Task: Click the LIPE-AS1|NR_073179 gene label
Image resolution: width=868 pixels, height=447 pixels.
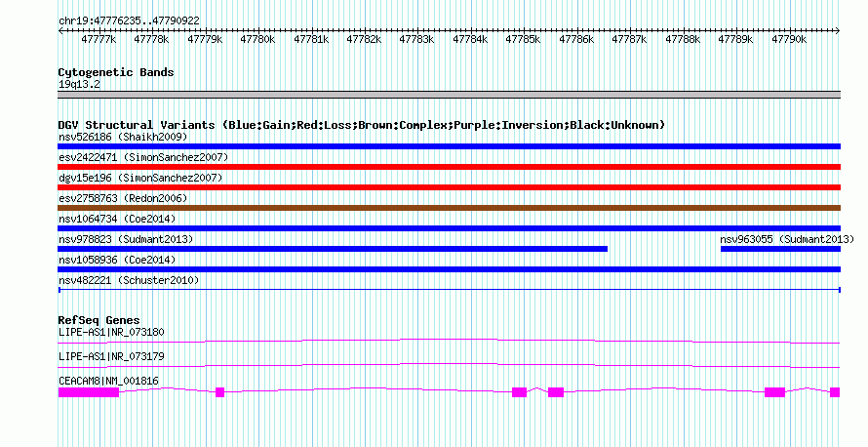Action: click(111, 356)
